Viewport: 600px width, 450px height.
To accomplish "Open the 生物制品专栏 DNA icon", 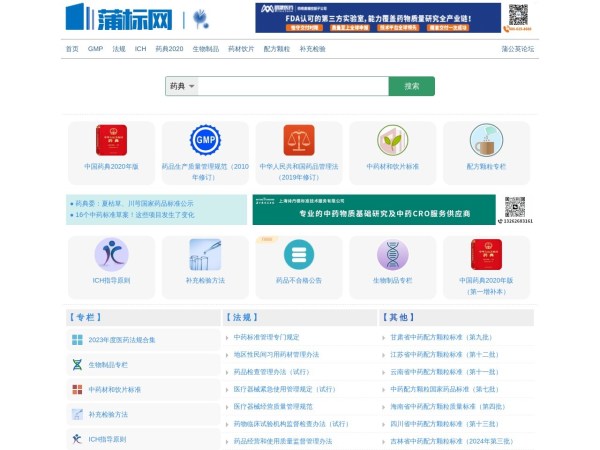I will click(x=392, y=255).
